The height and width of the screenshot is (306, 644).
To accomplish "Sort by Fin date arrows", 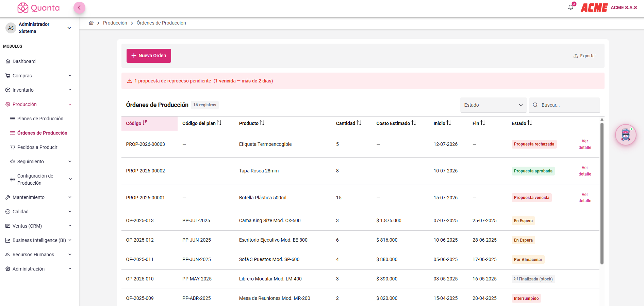I will 483,123.
